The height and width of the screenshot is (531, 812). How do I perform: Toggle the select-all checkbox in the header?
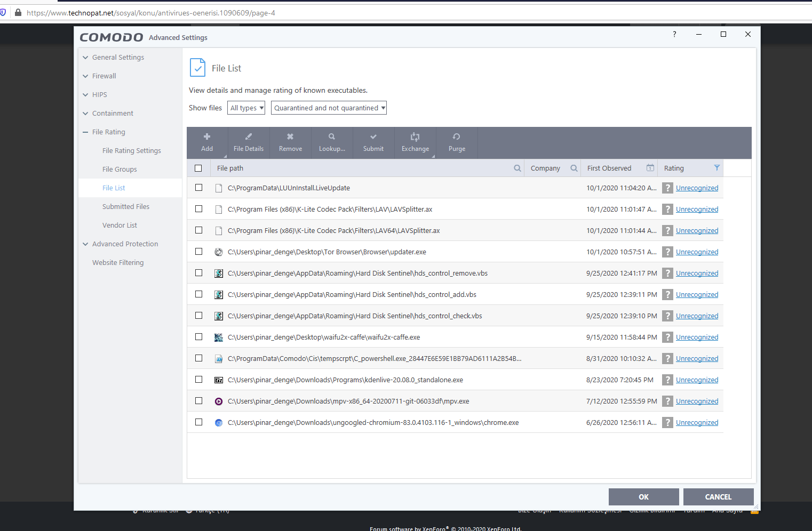pos(198,168)
